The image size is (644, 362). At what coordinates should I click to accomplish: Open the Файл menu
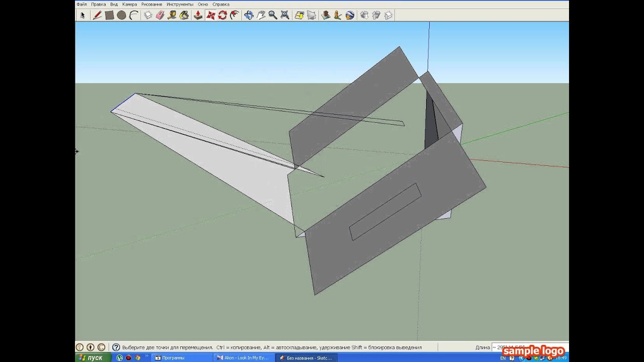tap(82, 4)
